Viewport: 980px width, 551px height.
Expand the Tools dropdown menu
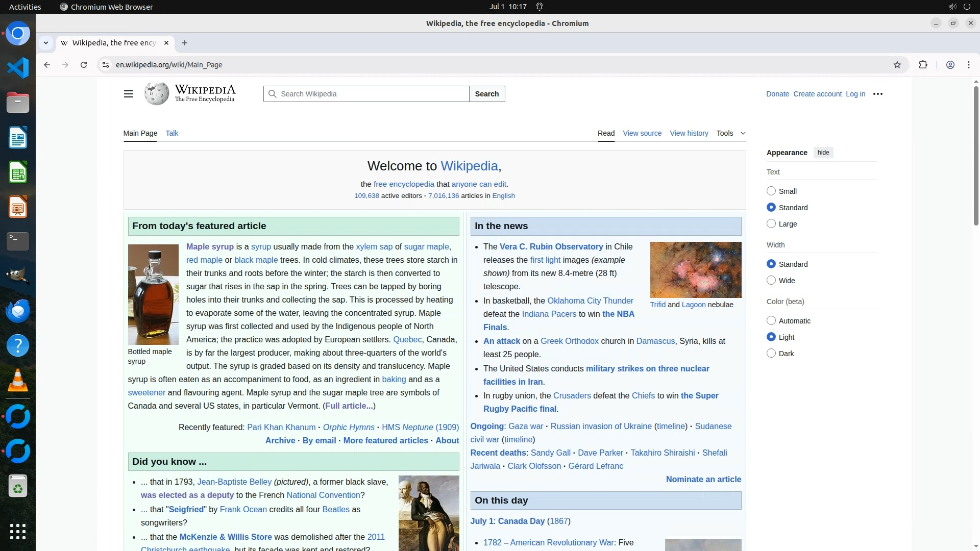coord(730,133)
